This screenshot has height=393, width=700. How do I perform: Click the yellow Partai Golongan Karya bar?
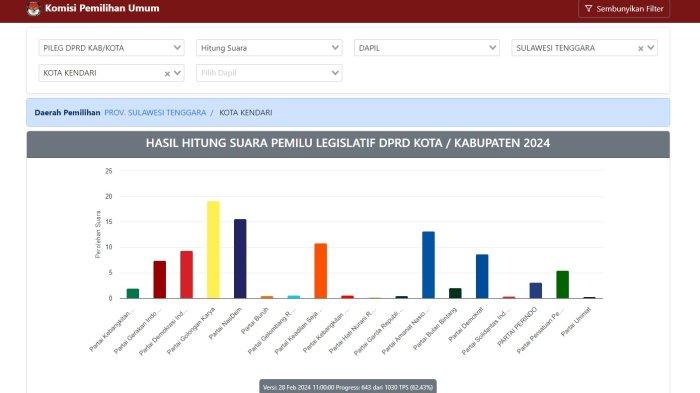[x=213, y=250]
